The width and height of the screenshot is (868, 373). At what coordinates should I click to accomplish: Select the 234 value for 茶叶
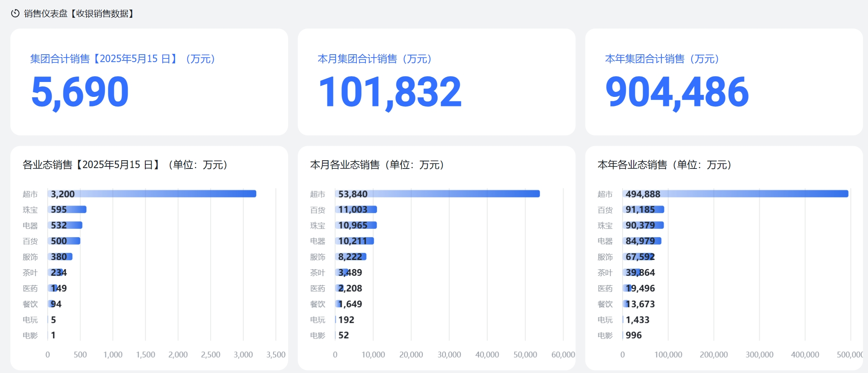click(x=59, y=272)
